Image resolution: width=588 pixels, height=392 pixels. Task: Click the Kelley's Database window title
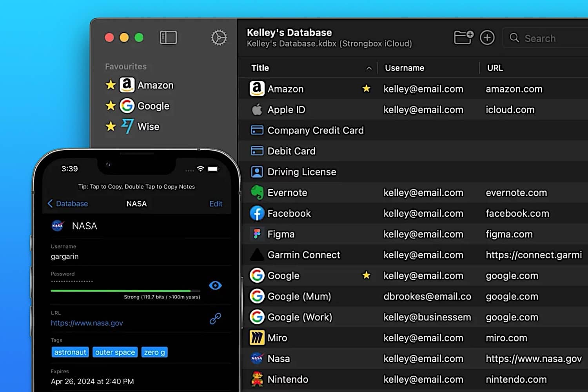point(289,33)
